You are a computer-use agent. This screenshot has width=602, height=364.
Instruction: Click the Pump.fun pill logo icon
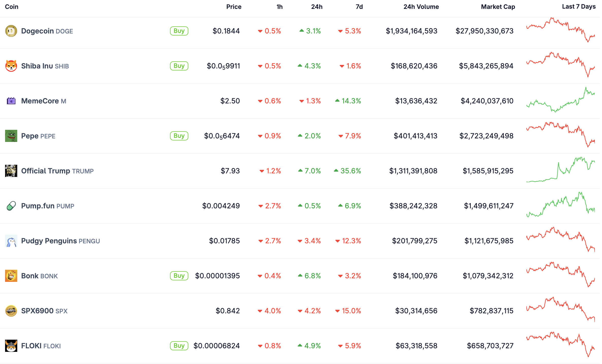tap(11, 206)
